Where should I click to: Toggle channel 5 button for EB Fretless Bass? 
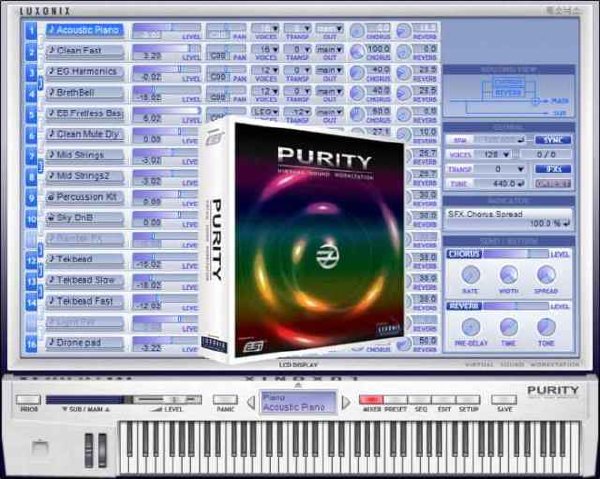(31, 114)
